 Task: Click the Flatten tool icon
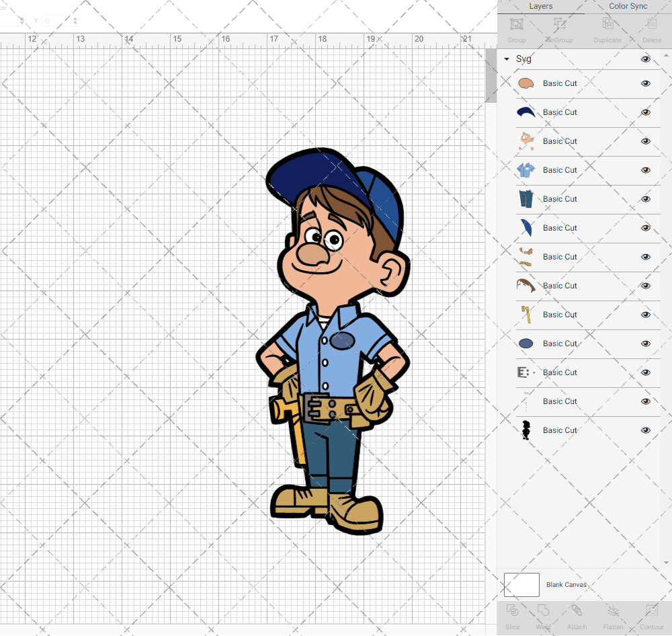[x=614, y=610]
